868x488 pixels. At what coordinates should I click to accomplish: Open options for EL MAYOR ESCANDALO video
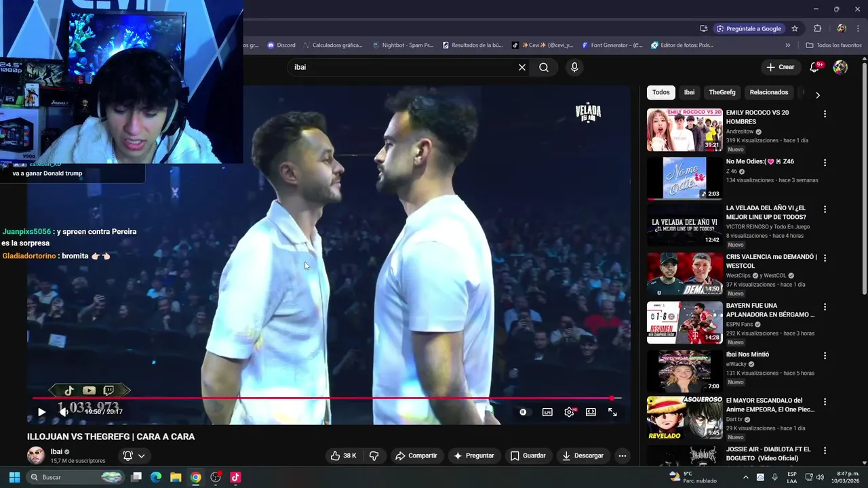tap(825, 402)
